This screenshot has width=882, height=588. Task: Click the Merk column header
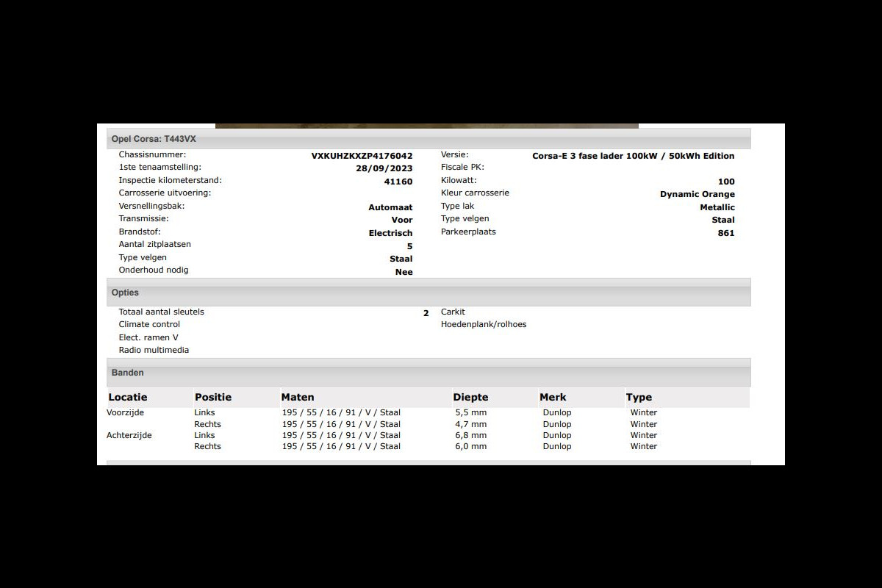553,397
